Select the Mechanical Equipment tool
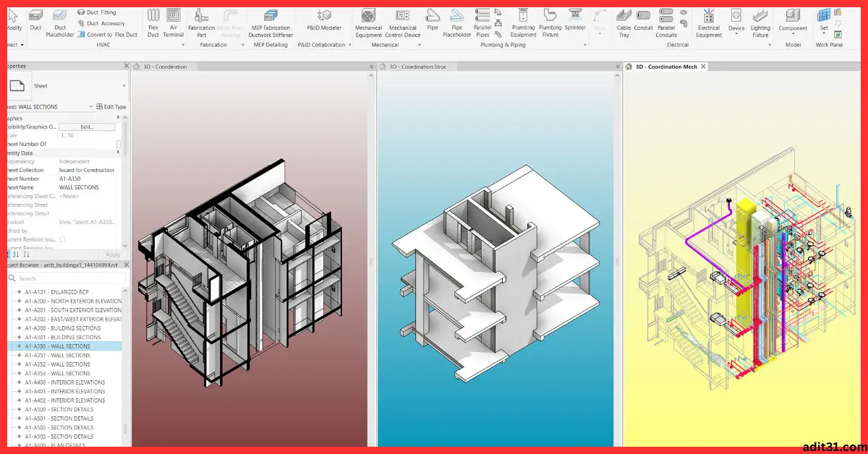This screenshot has width=868, height=454. [x=368, y=22]
